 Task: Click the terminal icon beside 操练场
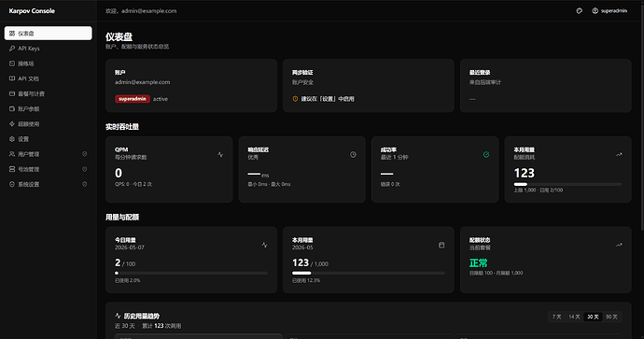[12, 64]
